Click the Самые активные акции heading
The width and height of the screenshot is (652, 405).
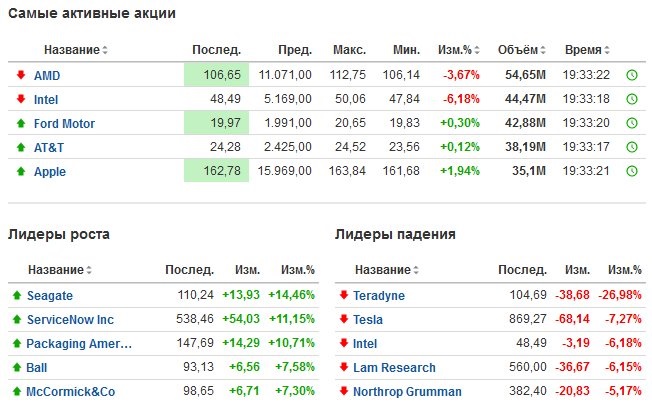pos(92,13)
